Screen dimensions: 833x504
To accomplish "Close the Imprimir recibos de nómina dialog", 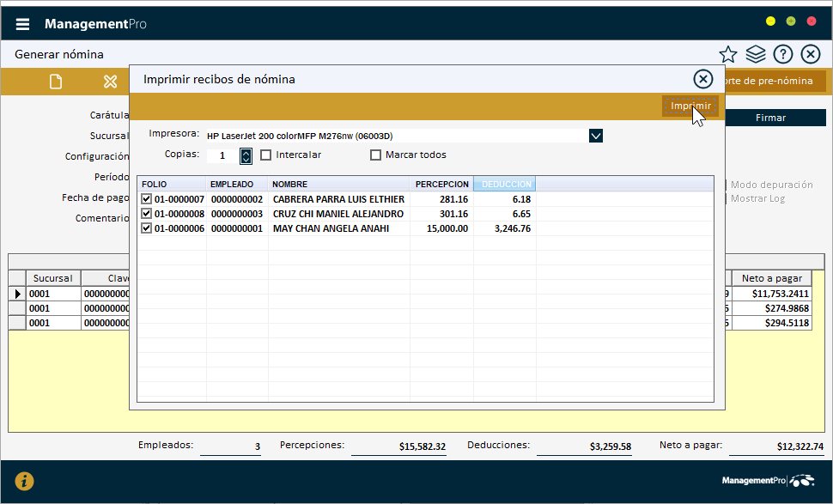I will pos(702,79).
